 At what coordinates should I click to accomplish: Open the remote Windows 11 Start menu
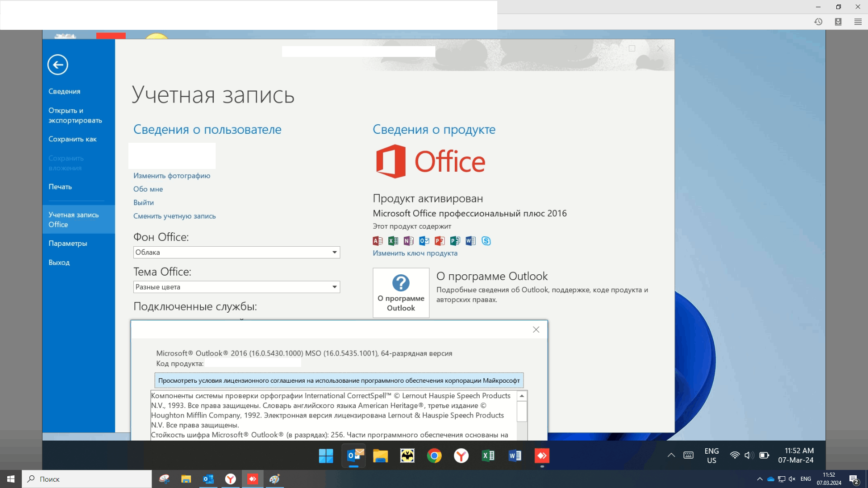click(326, 456)
